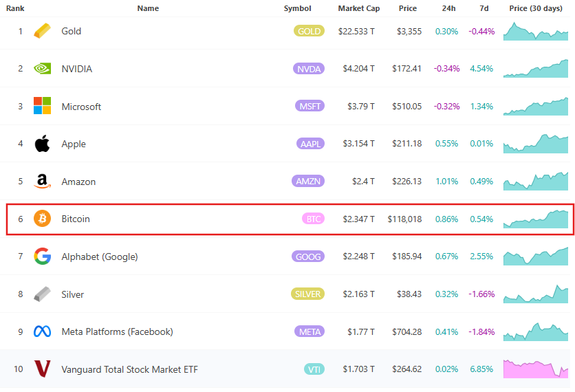Open the Meta Platforms (Facebook) link

click(x=117, y=331)
